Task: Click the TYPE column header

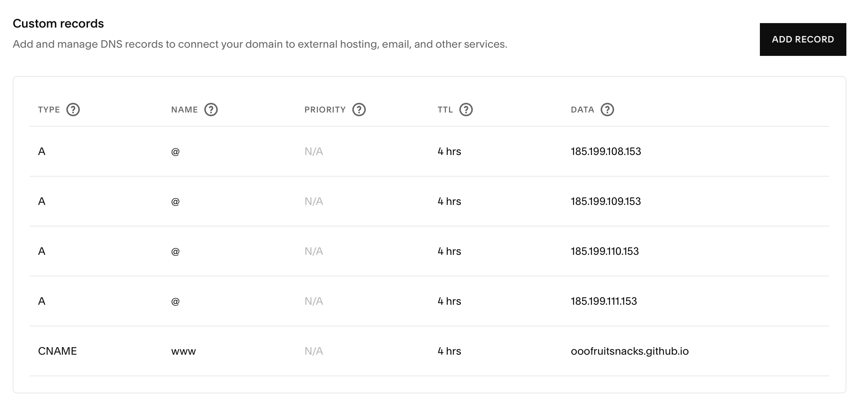Action: click(x=49, y=110)
